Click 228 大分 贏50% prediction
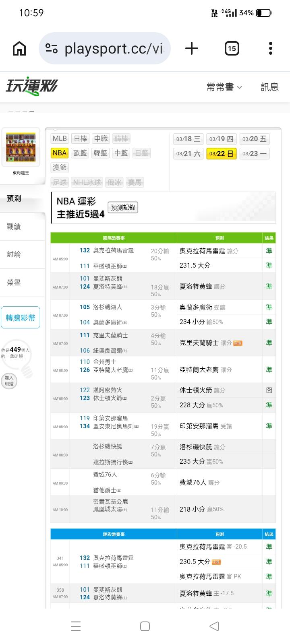Image resolution: width=290 pixels, height=644 pixels. pyautogui.click(x=201, y=405)
